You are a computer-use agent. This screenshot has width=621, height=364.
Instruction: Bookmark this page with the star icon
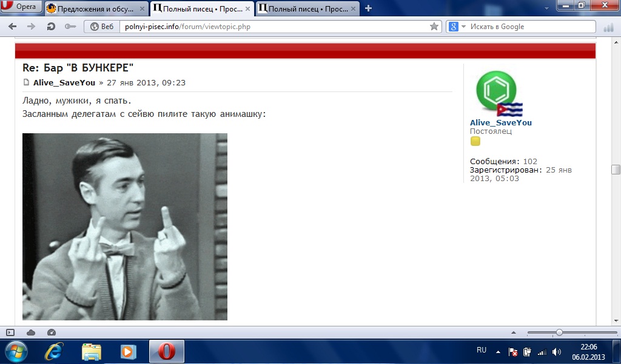434,27
